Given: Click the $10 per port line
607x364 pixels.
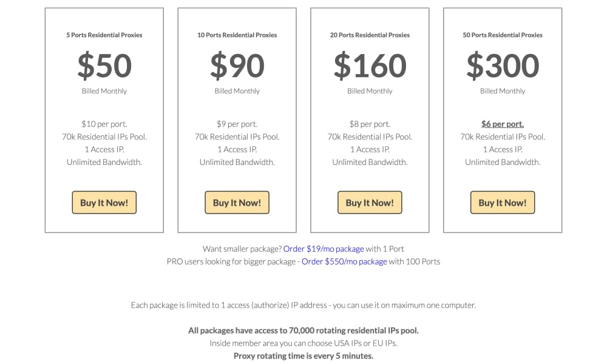Looking at the screenshot, I should click(x=104, y=124).
